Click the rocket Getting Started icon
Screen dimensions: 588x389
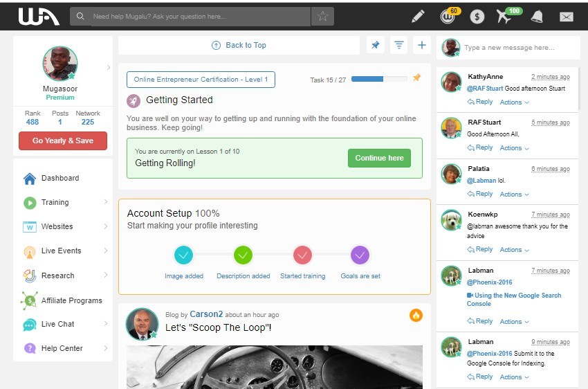click(134, 100)
